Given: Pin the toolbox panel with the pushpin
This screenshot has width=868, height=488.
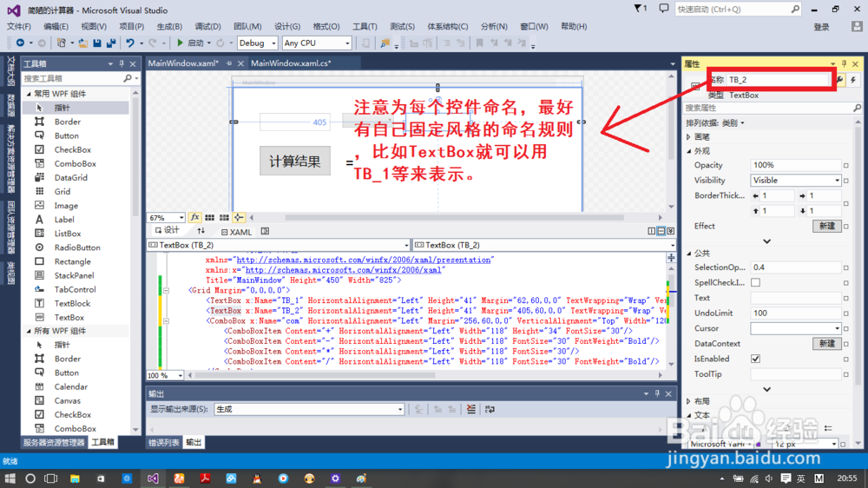Looking at the screenshot, I should click(122, 63).
